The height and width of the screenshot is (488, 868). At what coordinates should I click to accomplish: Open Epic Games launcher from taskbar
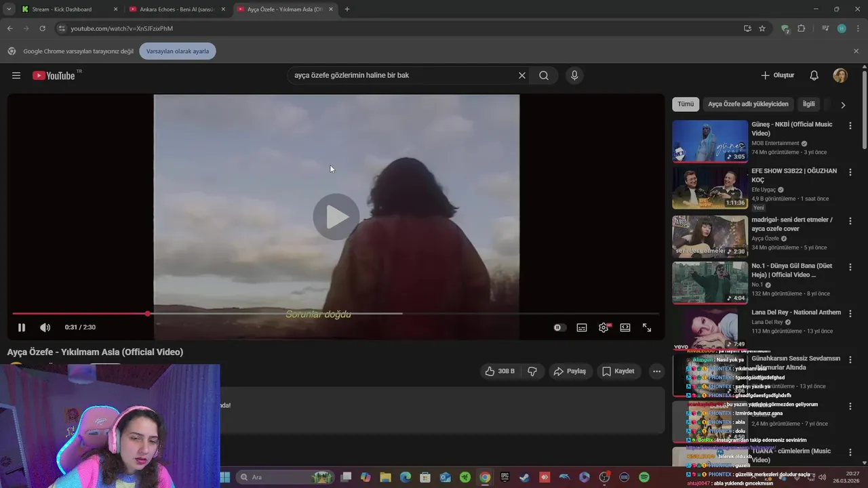coord(505,477)
